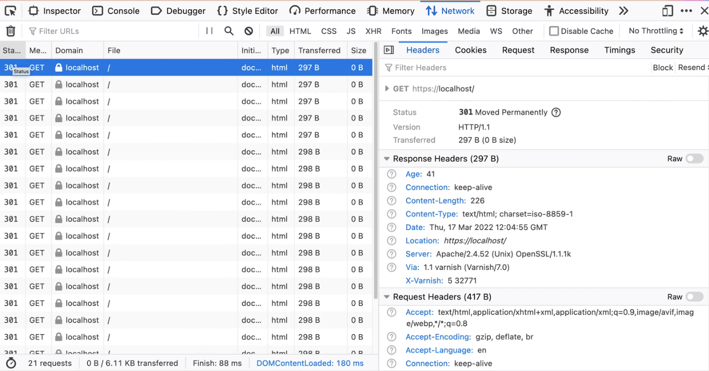709x371 pixels.
Task: Open the No Throttling dropdown
Action: [x=656, y=31]
